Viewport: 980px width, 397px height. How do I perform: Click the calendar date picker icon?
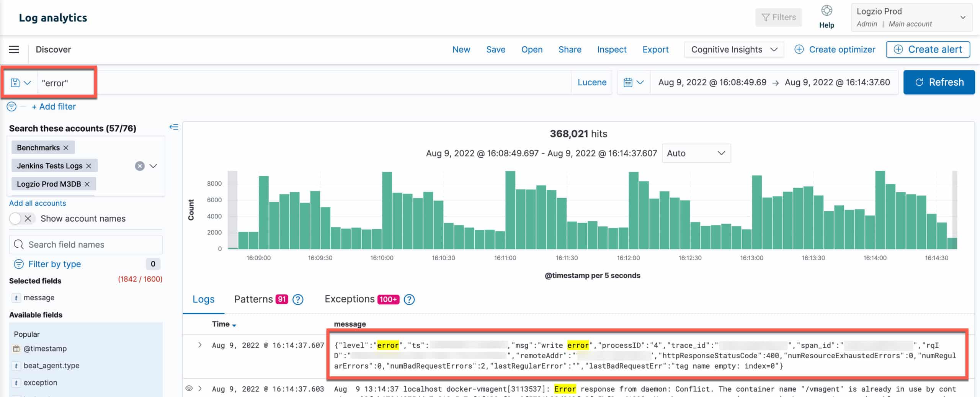click(x=628, y=82)
